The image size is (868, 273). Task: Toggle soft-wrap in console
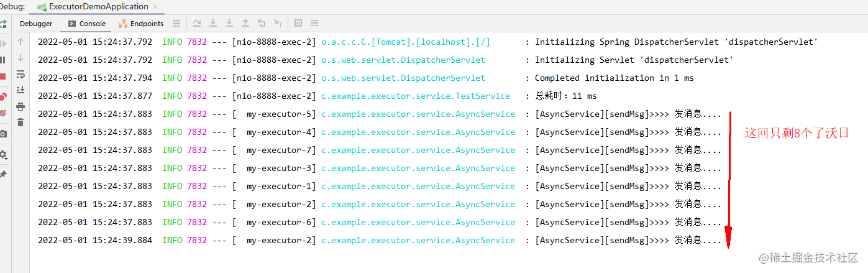[21, 74]
